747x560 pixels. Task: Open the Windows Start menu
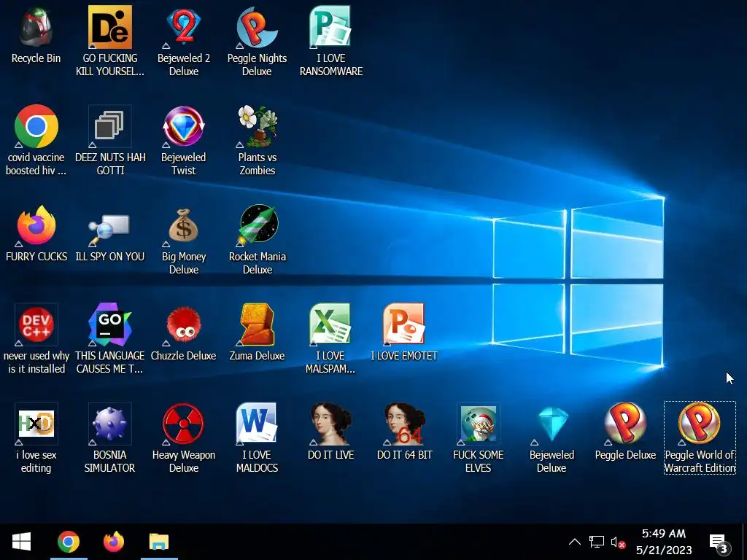pos(21,542)
